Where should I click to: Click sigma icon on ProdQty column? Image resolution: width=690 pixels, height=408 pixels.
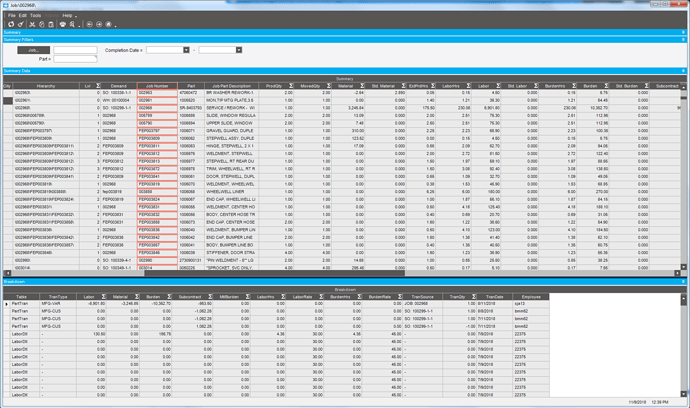(291, 86)
